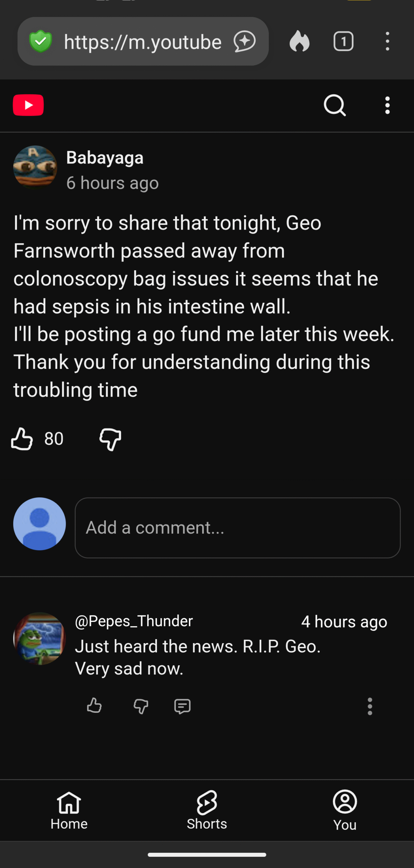Open the browser tab switcher
Screen dimensions: 414x868
tap(343, 41)
